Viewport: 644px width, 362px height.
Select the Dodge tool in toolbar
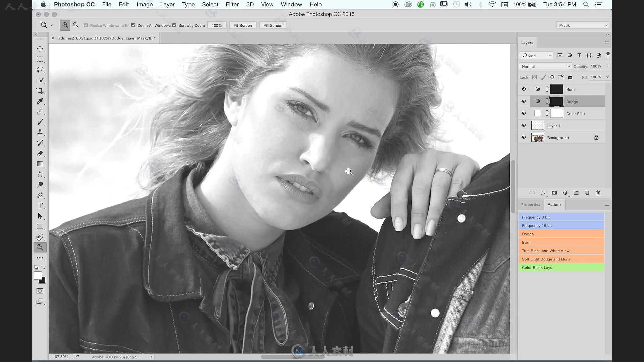tap(40, 185)
